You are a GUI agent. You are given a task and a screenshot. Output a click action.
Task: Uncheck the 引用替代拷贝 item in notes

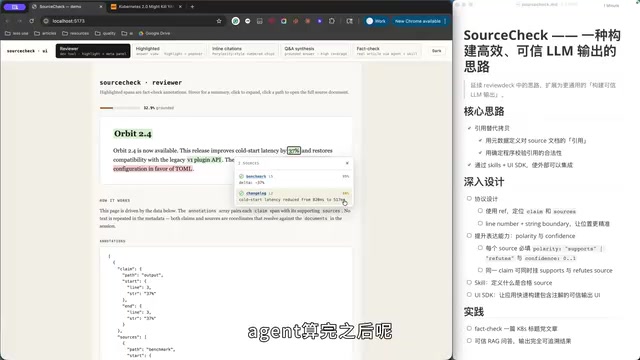pyautogui.click(x=469, y=128)
